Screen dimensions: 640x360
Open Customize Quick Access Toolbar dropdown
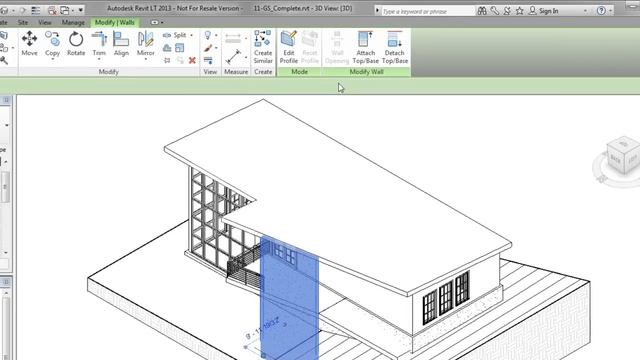tap(81, 10)
